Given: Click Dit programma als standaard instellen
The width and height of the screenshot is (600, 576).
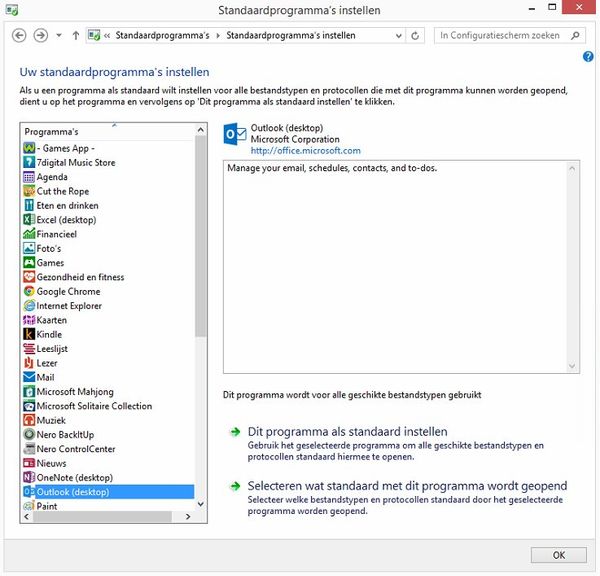Looking at the screenshot, I should pos(347,432).
